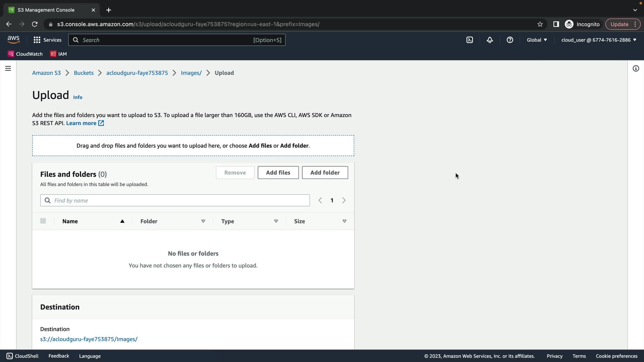Click the AWS logo home icon
Viewport: 644px width, 362px height.
coord(13,40)
